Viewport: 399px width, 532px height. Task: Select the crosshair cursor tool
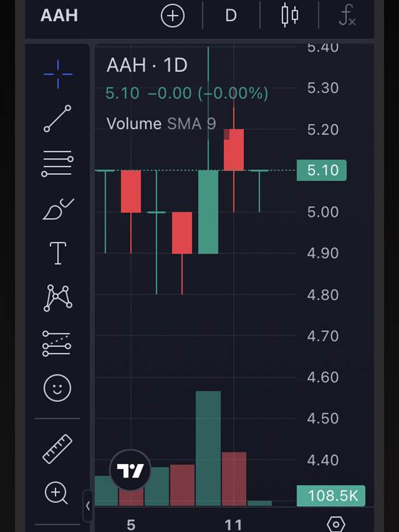[58, 74]
